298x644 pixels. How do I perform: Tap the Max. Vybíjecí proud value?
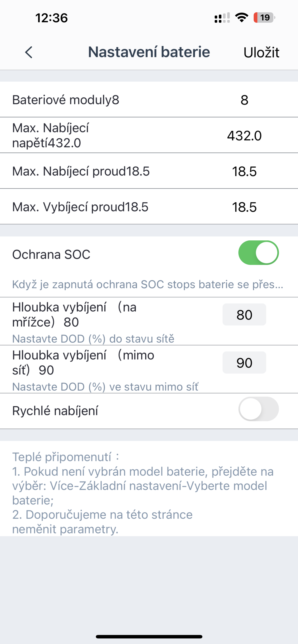[244, 207]
